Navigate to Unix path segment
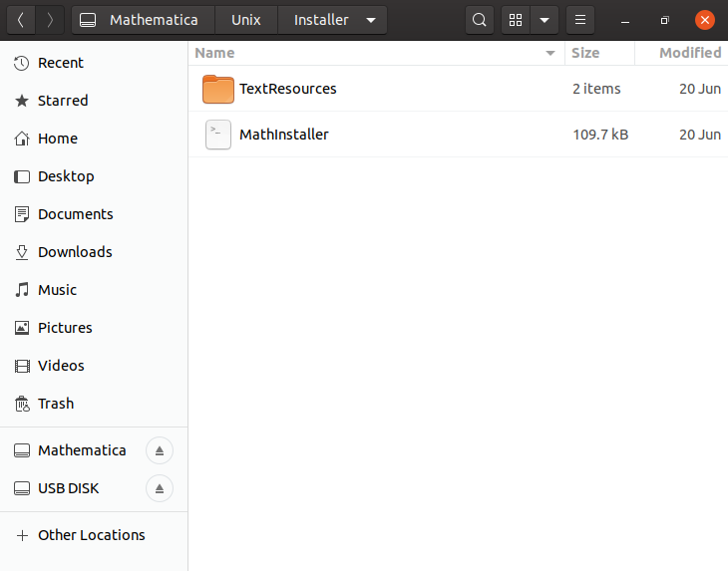 coord(245,20)
